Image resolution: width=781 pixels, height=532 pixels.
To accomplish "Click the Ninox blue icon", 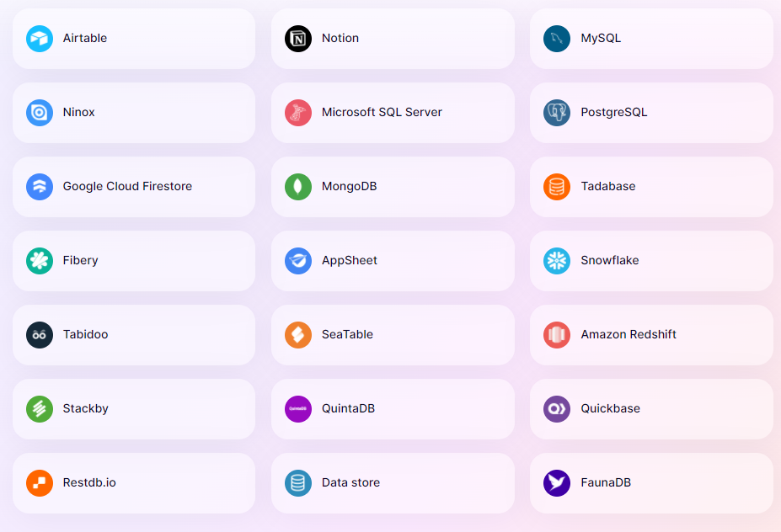I will click(x=40, y=113).
